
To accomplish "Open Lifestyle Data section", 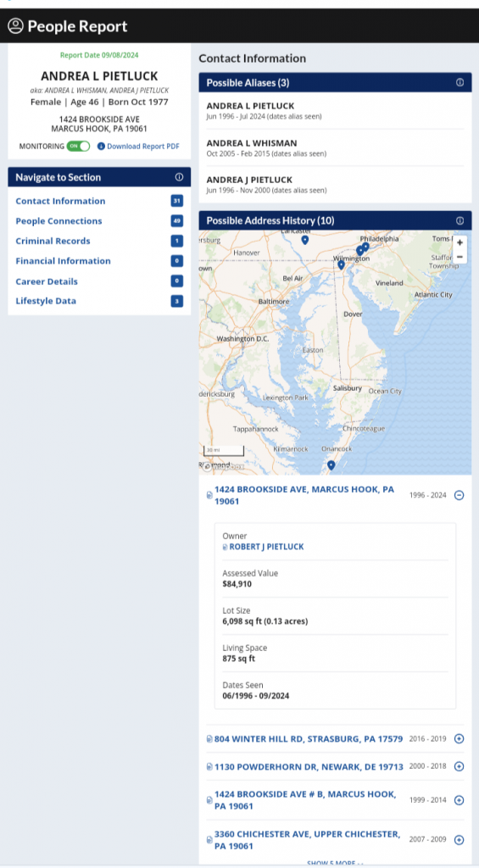I will 46,301.
